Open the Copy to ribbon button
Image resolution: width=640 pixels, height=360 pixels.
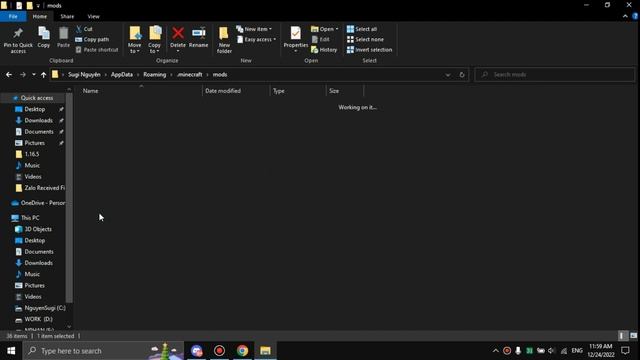tap(155, 40)
